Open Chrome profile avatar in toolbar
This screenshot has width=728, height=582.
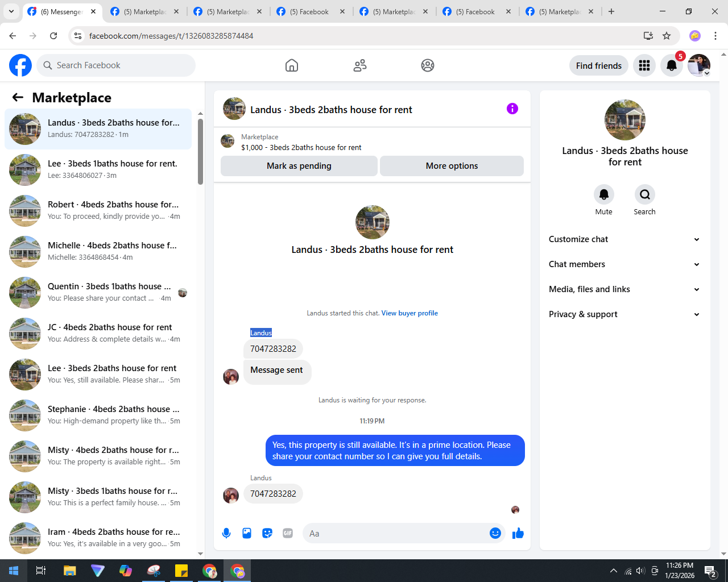coord(695,36)
